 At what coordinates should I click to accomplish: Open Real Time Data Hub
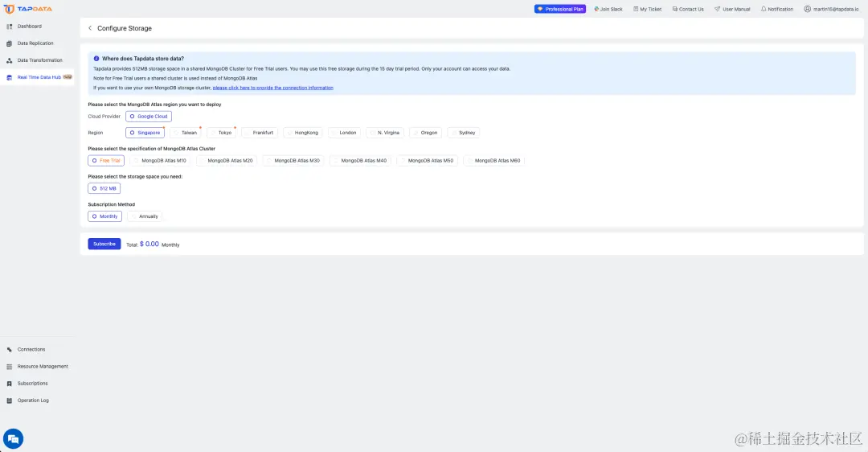tap(39, 77)
